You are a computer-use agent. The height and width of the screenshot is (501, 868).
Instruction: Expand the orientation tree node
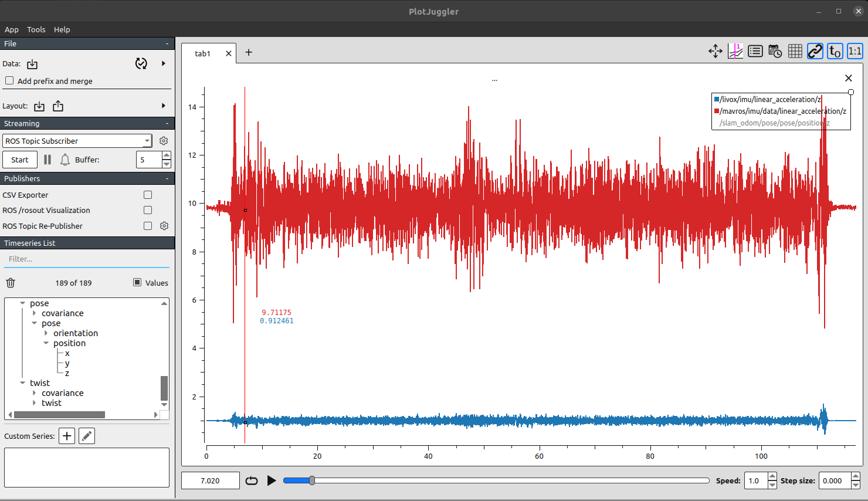pyautogui.click(x=46, y=333)
